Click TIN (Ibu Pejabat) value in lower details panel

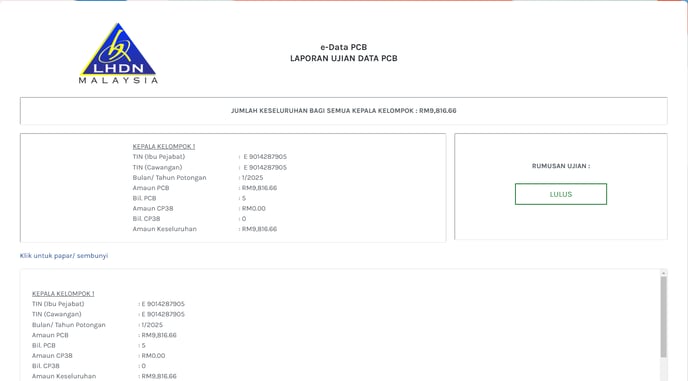pyautogui.click(x=163, y=304)
